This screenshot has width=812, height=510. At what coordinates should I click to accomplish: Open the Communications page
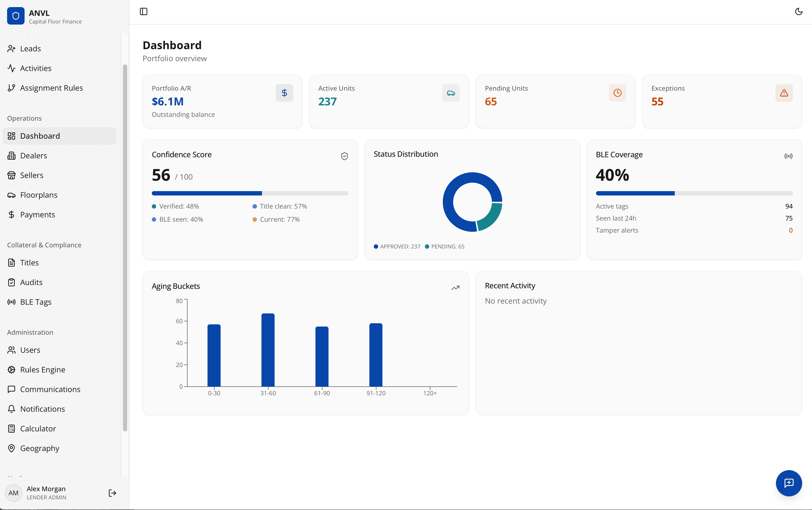click(x=50, y=389)
